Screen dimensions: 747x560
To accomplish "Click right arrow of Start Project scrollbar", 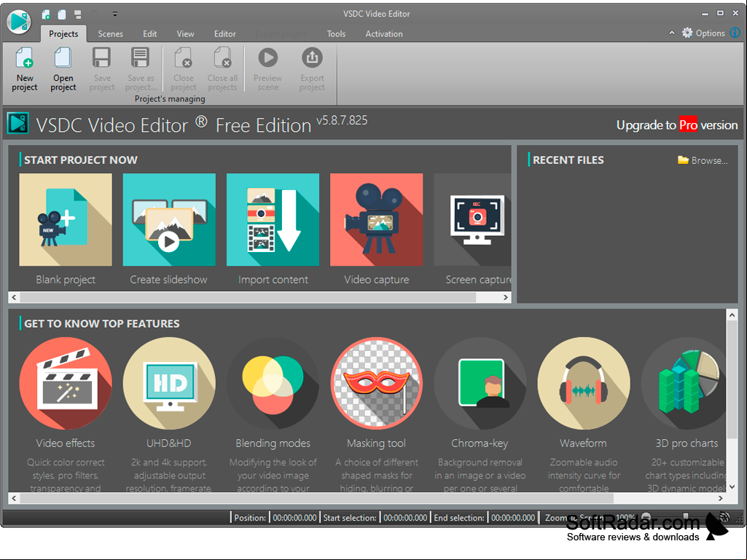I will coord(506,297).
